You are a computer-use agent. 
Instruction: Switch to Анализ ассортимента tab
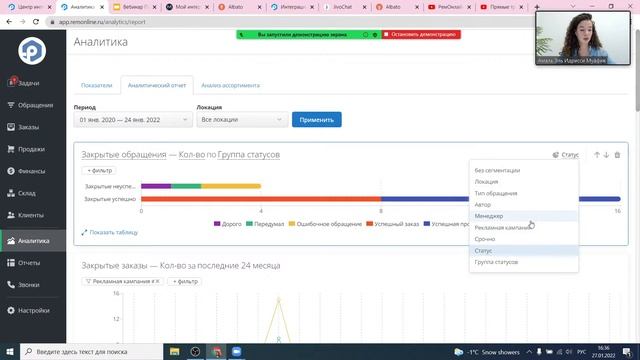(230, 85)
